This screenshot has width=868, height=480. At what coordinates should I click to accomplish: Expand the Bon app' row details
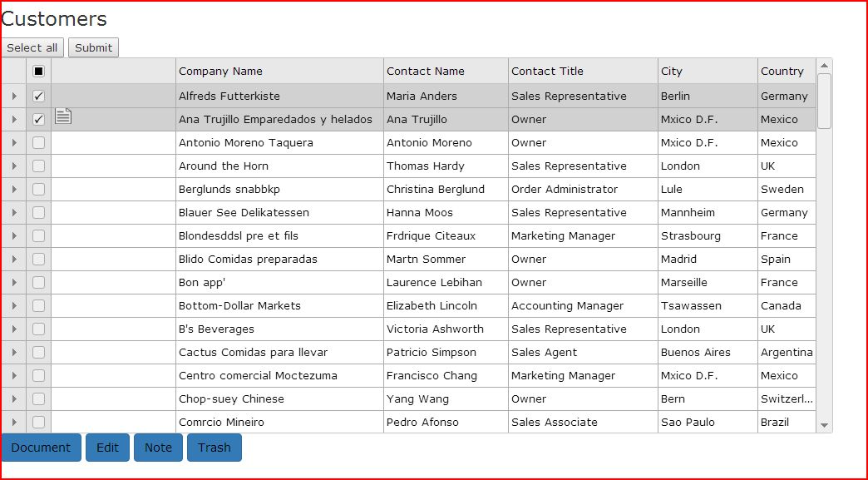coord(14,283)
